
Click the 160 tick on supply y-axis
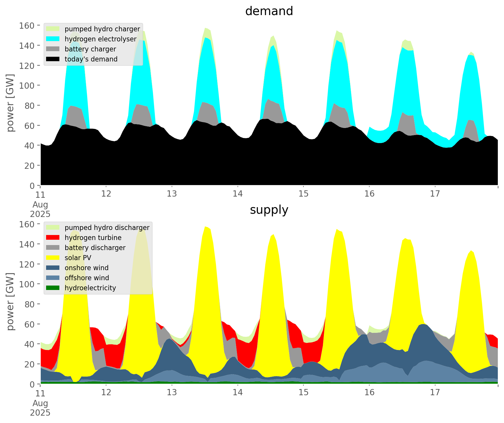click(x=27, y=224)
